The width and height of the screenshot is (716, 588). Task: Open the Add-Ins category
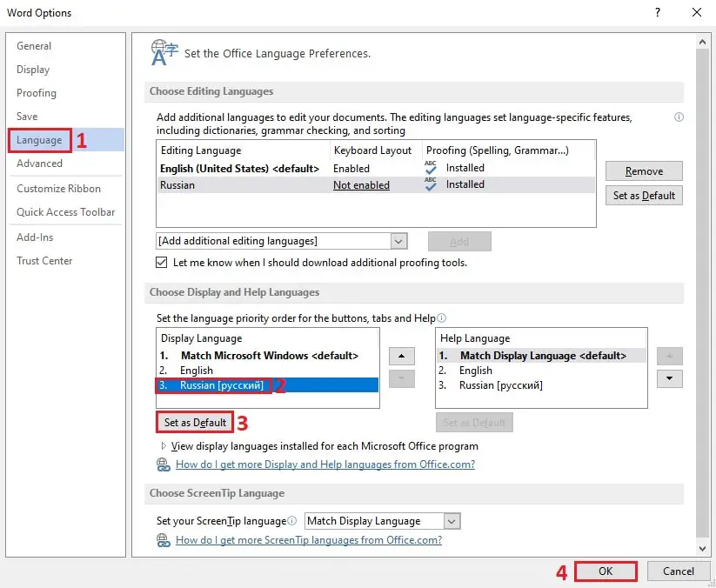[35, 237]
